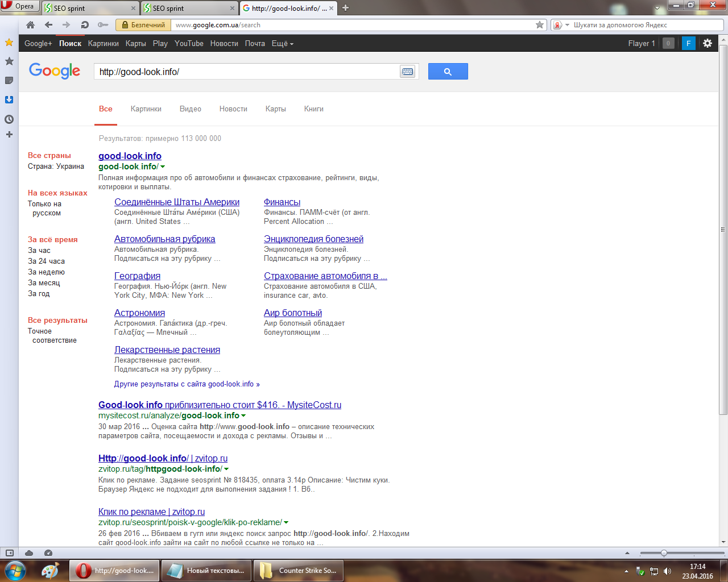
Task: Go to the browser home page icon
Action: coord(31,25)
